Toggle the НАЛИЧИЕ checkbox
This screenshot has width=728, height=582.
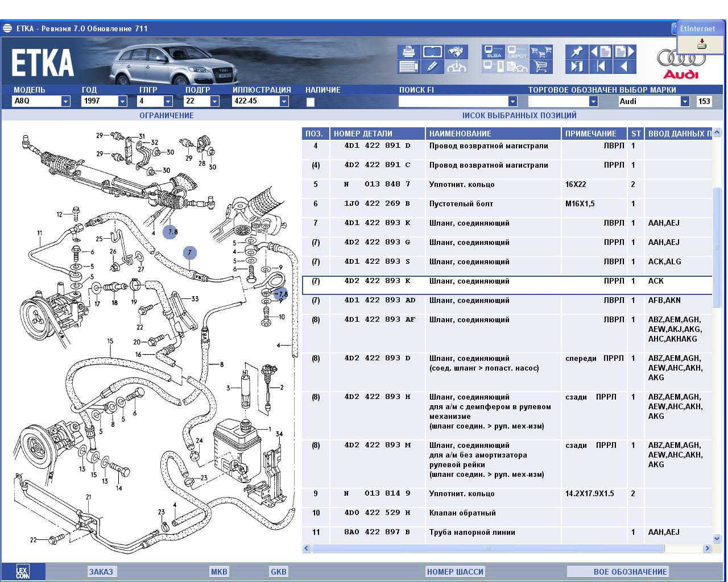coord(310,102)
